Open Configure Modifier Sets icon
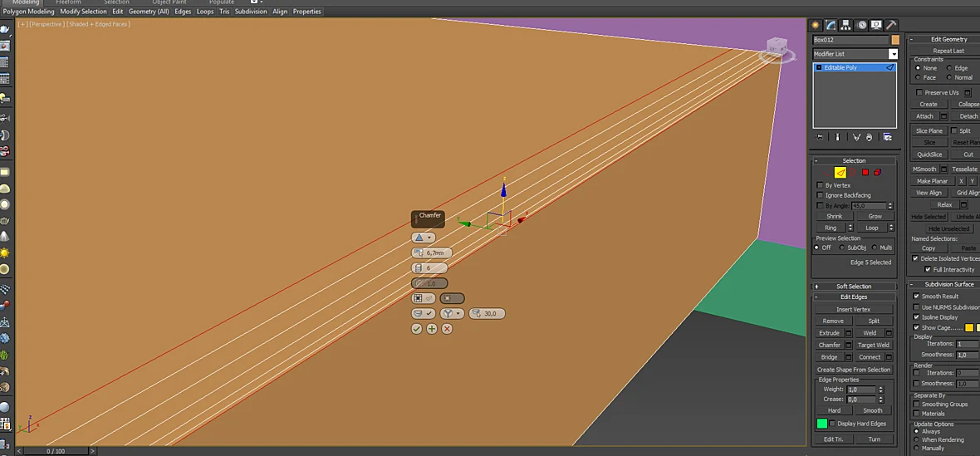 click(x=888, y=137)
